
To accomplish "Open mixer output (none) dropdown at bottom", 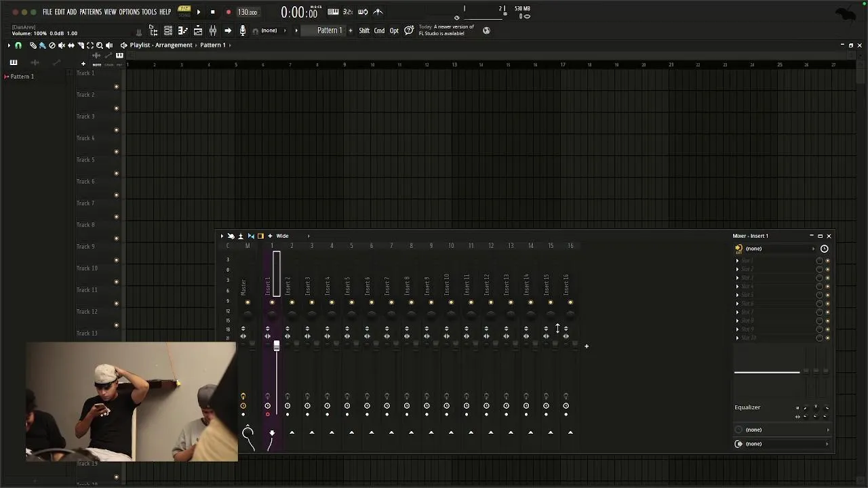I will [x=783, y=444].
